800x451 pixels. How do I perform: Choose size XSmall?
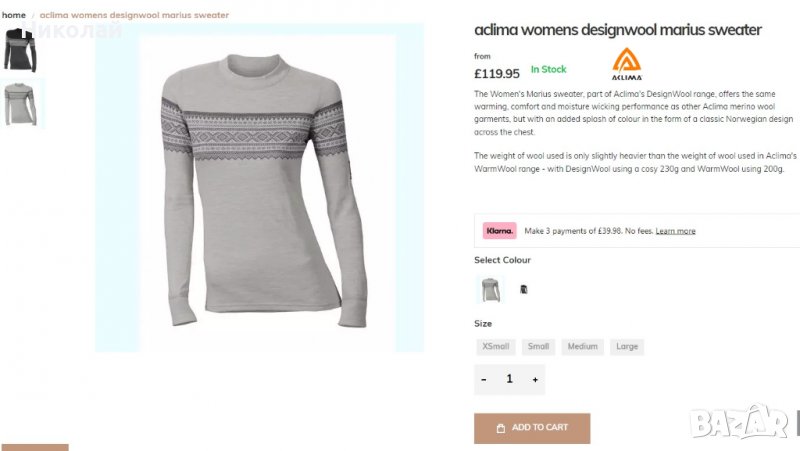[x=496, y=347]
